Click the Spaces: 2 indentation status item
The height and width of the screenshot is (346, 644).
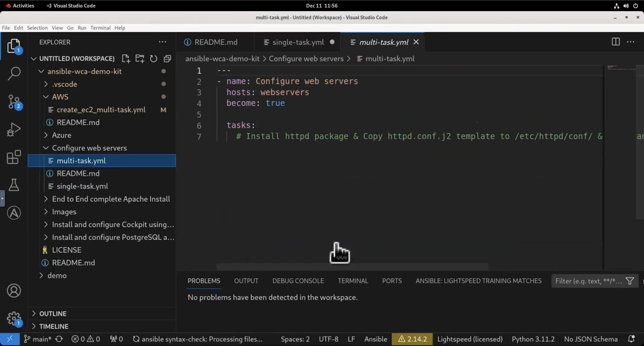click(295, 339)
